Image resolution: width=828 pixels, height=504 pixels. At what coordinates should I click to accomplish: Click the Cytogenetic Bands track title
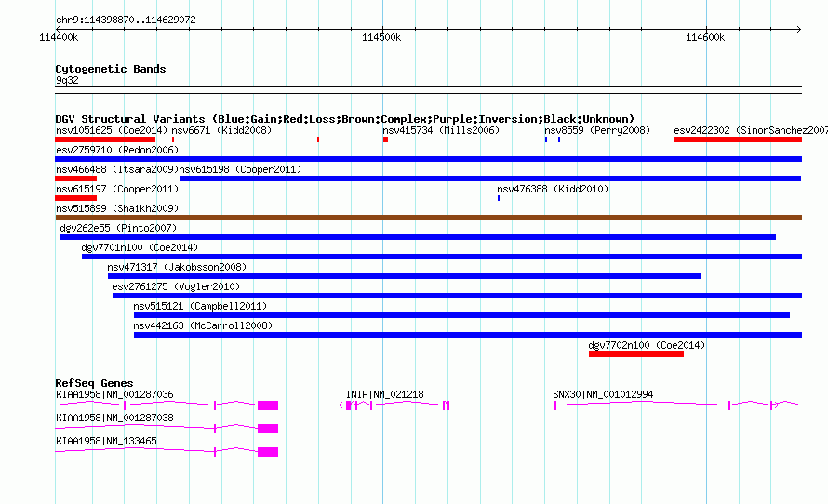111,69
